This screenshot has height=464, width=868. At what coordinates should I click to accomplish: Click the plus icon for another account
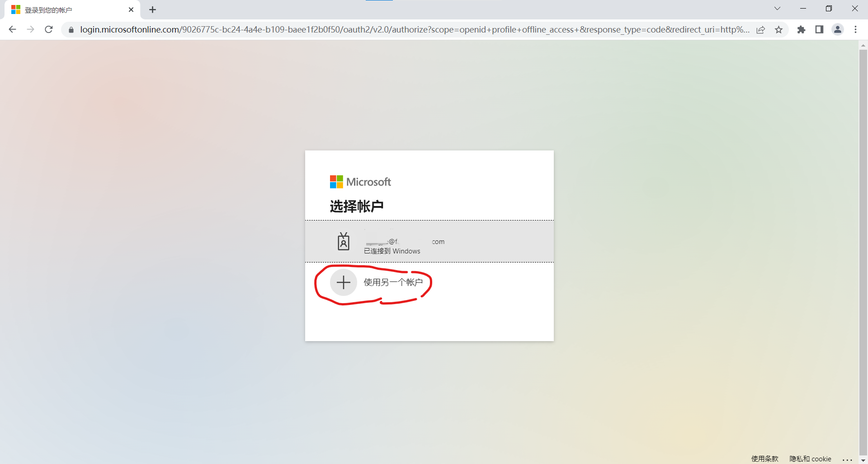[344, 282]
